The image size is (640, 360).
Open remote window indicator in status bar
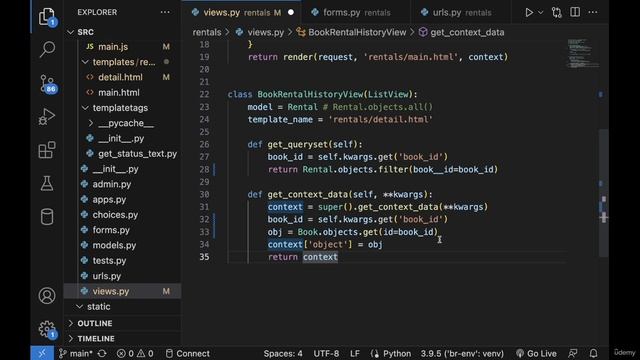[x=42, y=353]
